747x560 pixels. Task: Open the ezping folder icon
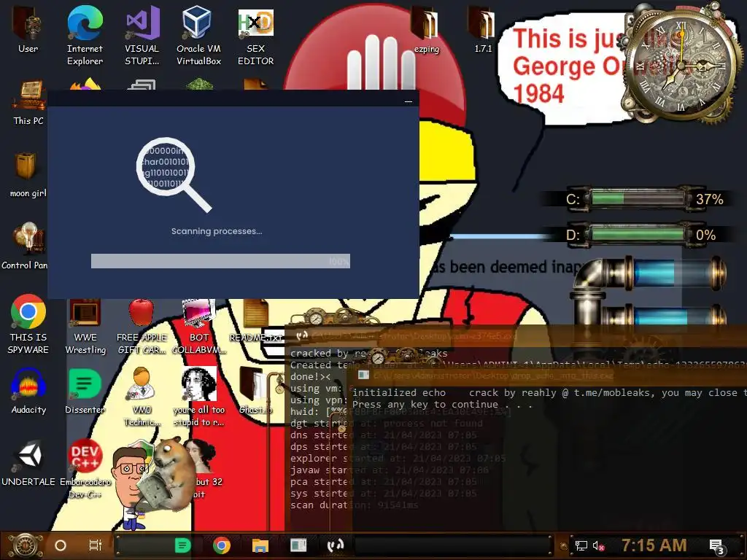(426, 28)
